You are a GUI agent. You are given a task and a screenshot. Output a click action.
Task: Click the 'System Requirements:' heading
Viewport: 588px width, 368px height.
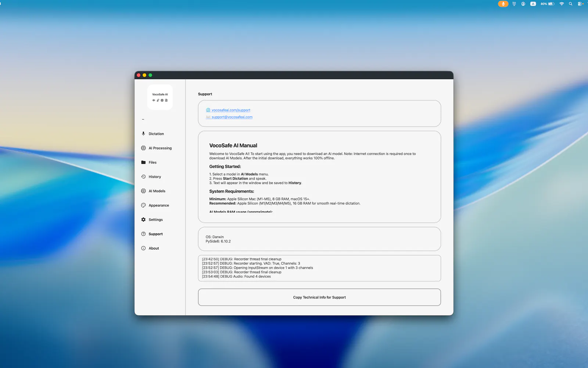(x=232, y=191)
